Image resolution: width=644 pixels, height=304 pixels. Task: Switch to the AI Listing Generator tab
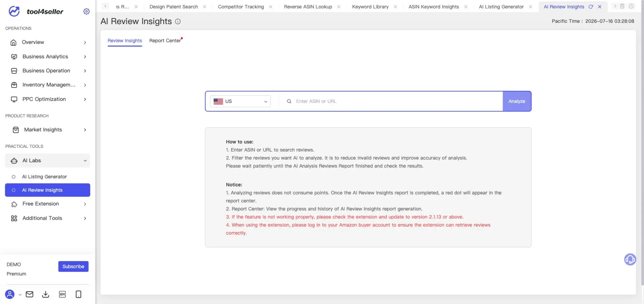[x=501, y=7]
